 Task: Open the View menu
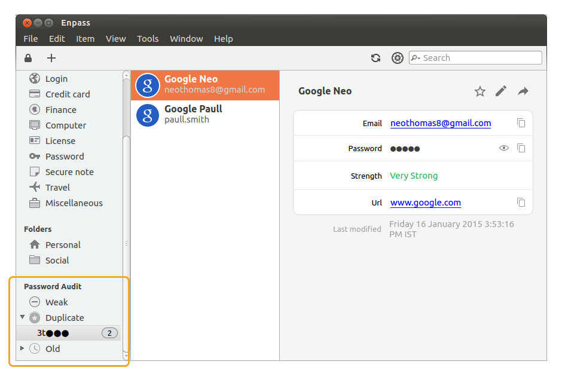click(x=116, y=39)
